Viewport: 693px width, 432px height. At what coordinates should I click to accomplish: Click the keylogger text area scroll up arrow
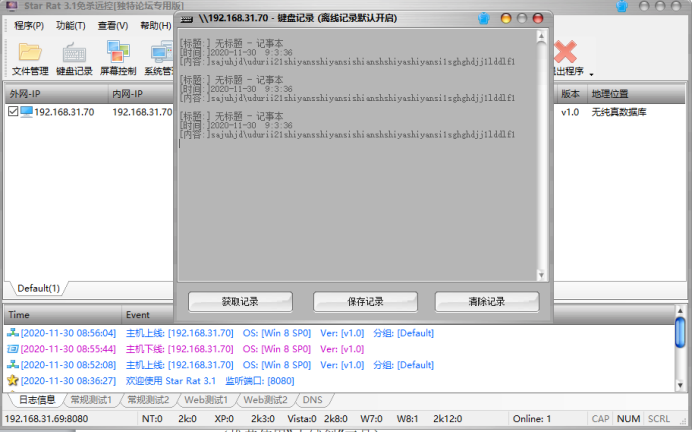[541, 36]
